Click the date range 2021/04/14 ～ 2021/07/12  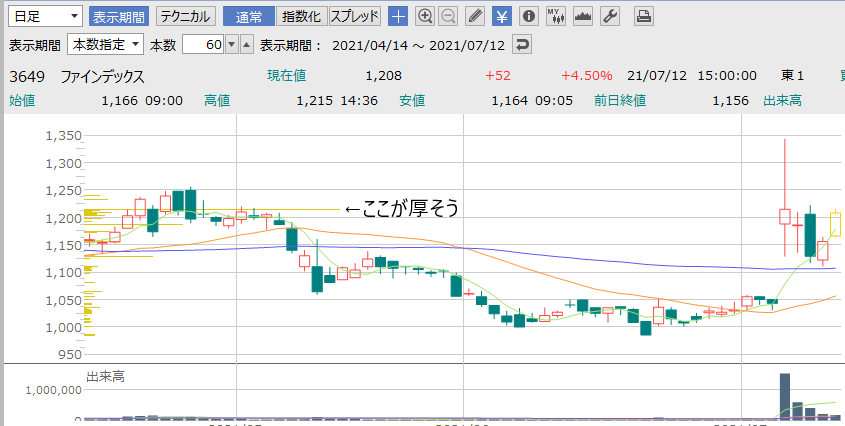(419, 45)
